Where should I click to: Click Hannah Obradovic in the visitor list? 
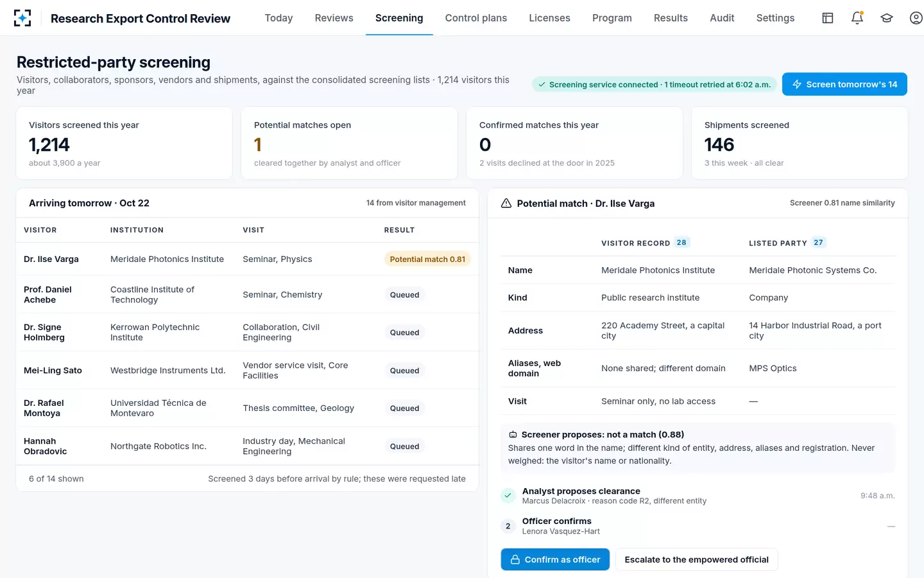(45, 446)
